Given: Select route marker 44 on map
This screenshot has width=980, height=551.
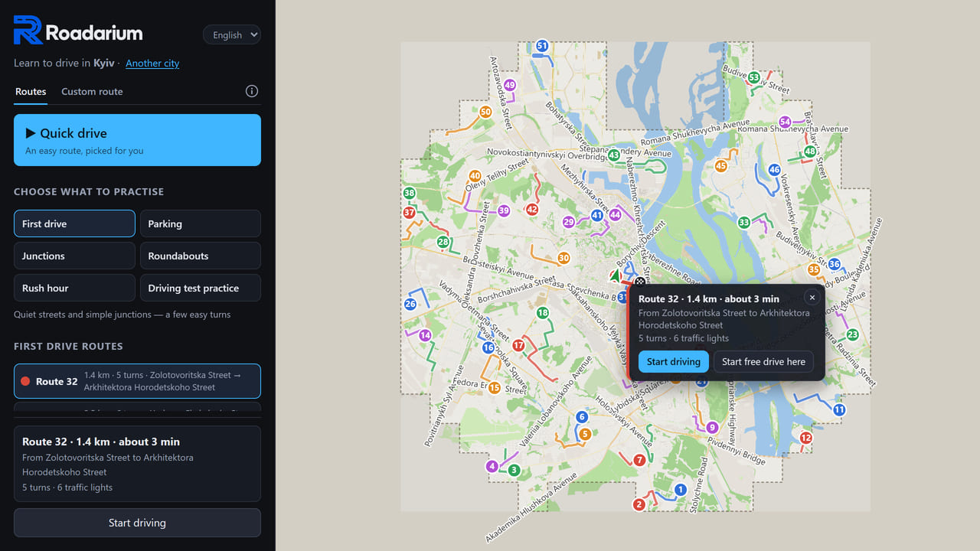Looking at the screenshot, I should point(615,215).
